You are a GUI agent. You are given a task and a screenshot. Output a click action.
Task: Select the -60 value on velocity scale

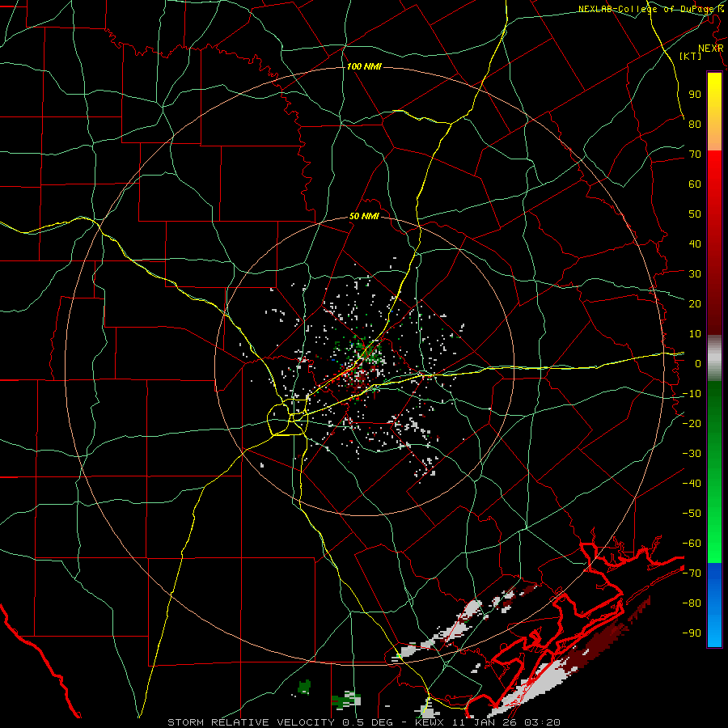pos(692,544)
